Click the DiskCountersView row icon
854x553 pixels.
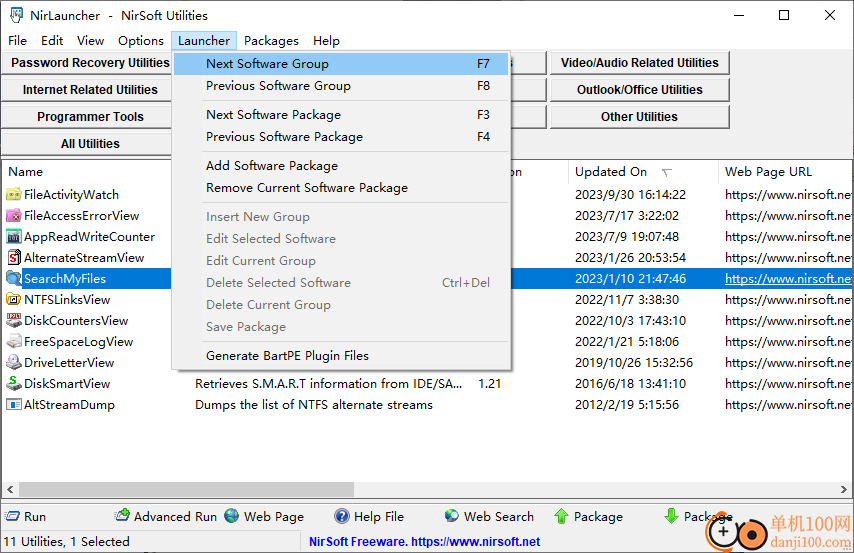(14, 320)
